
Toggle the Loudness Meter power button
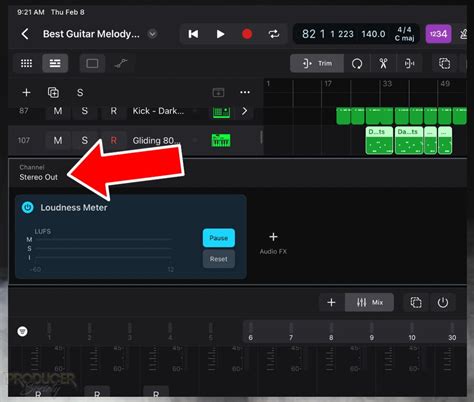[28, 207]
